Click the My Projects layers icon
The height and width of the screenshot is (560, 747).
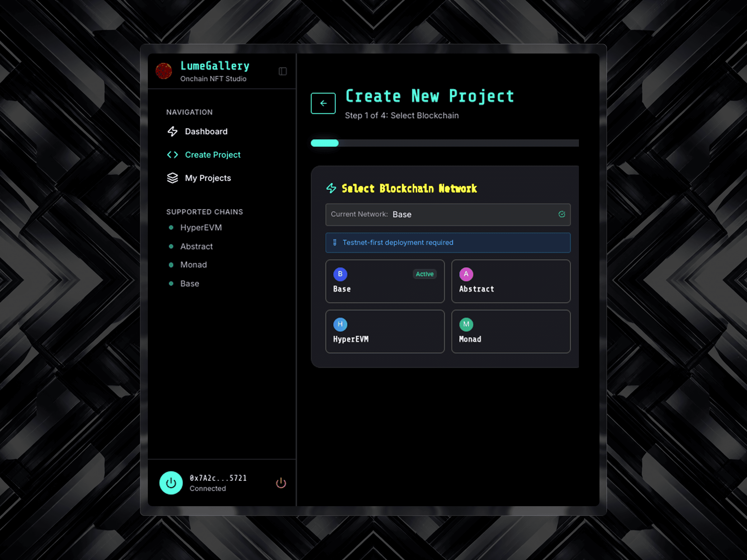click(x=172, y=178)
